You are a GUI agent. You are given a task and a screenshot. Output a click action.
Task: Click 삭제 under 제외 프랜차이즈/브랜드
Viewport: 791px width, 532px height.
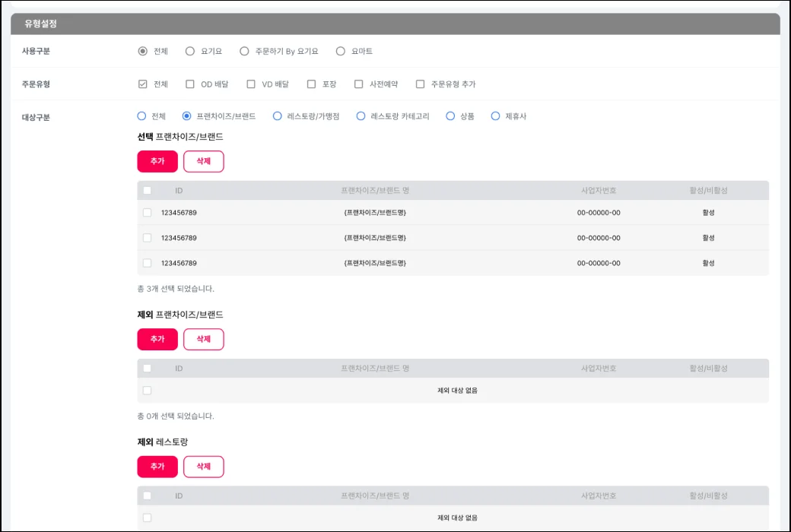tap(203, 339)
